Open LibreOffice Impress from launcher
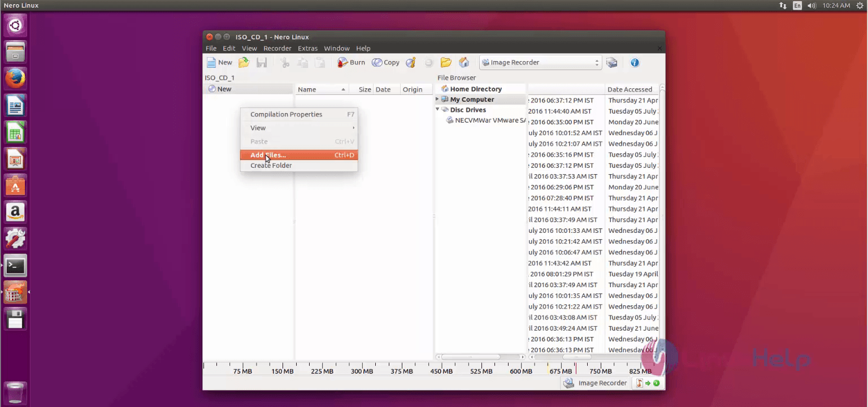Screen dimensions: 868x407 pyautogui.click(x=15, y=159)
